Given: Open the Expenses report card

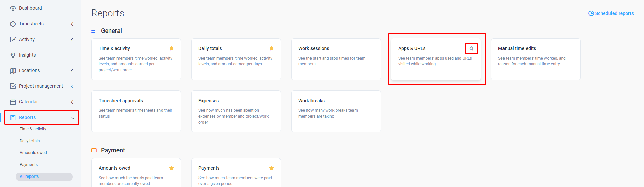Looking at the screenshot, I should click(x=236, y=111).
